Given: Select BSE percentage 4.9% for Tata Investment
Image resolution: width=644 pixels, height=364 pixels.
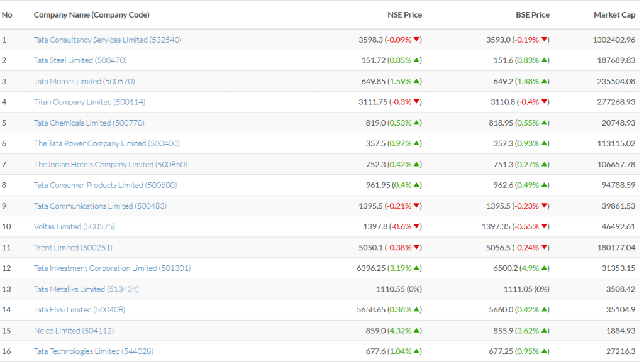Looking at the screenshot, I should pyautogui.click(x=530, y=268).
